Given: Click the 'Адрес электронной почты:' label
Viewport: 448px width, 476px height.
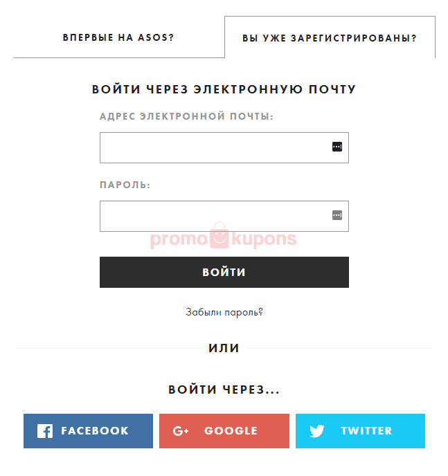Looking at the screenshot, I should [x=186, y=116].
